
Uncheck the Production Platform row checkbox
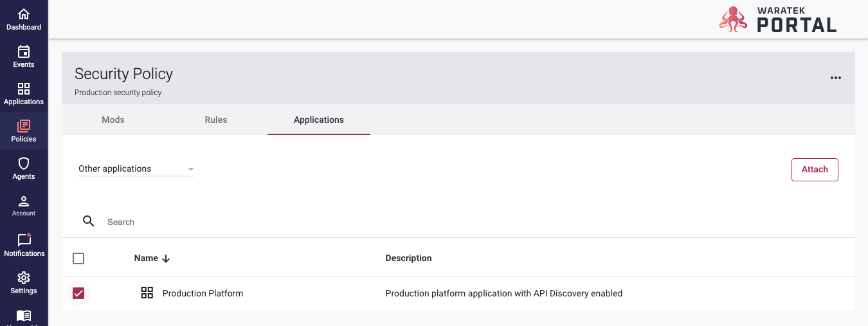78,293
